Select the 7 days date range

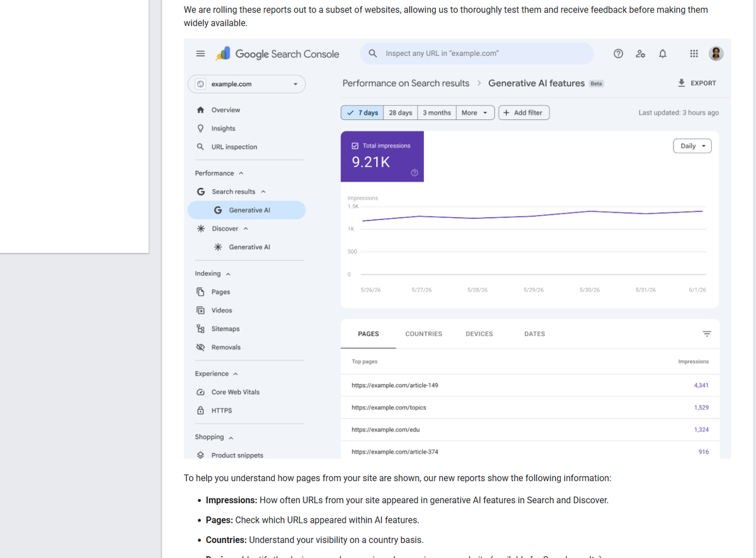tap(362, 113)
